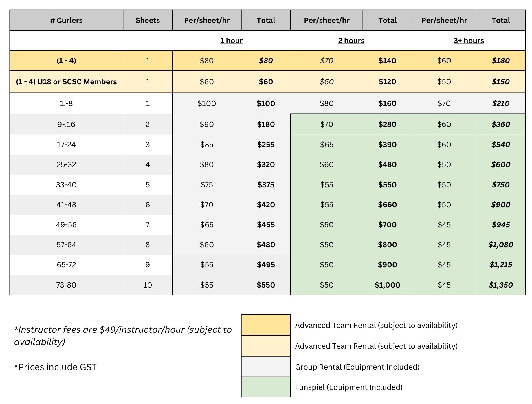The height and width of the screenshot is (404, 532).
Task: Click the "Prices include GST" note
Action: click(55, 367)
